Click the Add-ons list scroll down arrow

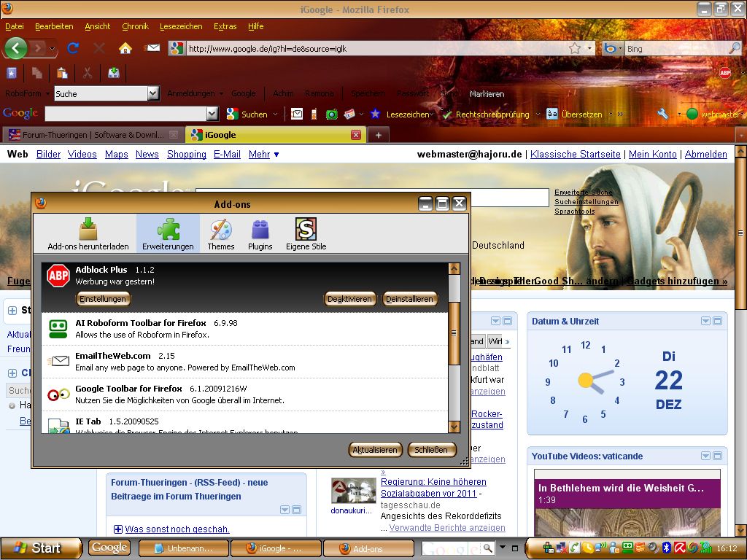454,427
